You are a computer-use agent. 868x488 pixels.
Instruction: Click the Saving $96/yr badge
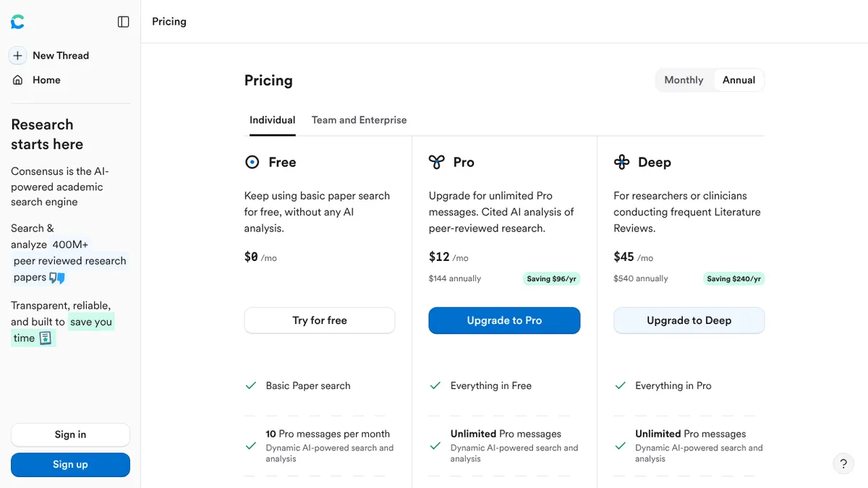tap(551, 278)
